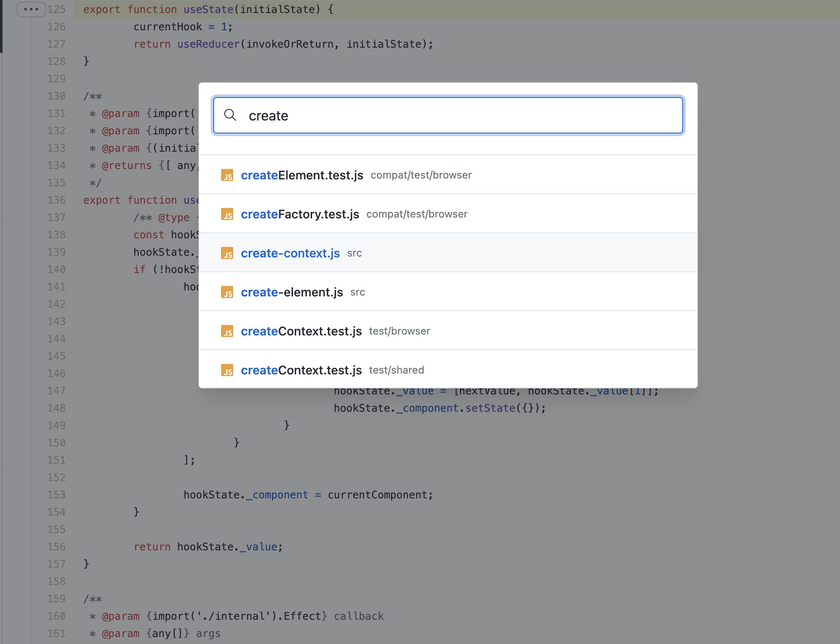This screenshot has height=644, width=840.
Task: Open createFactory.test.js from compat/test/browser
Action: coord(300,214)
